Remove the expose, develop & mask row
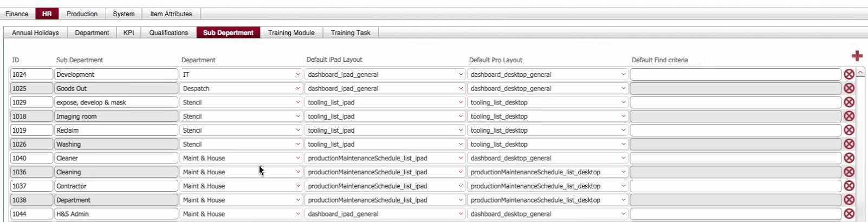868x222 pixels. coord(849,102)
